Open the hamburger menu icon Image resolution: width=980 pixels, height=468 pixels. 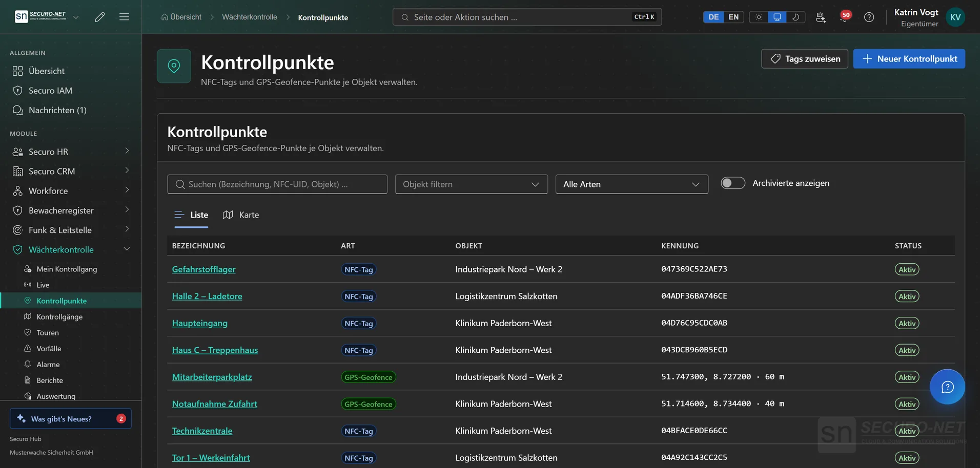(124, 17)
